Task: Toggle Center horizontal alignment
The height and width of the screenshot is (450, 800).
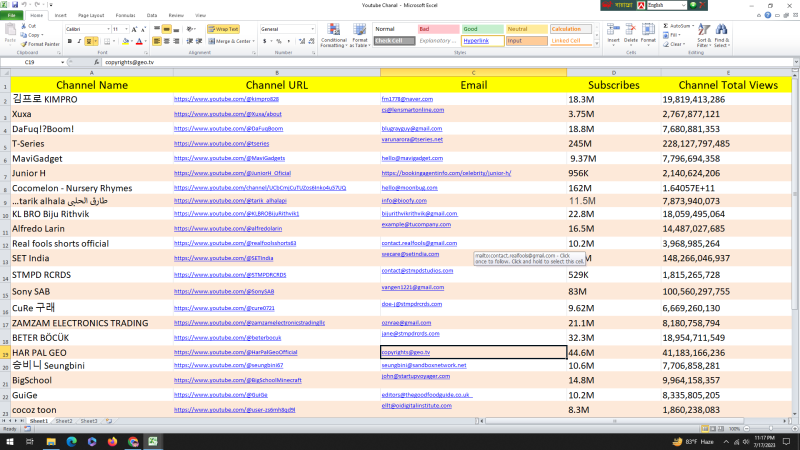Action: click(166, 41)
